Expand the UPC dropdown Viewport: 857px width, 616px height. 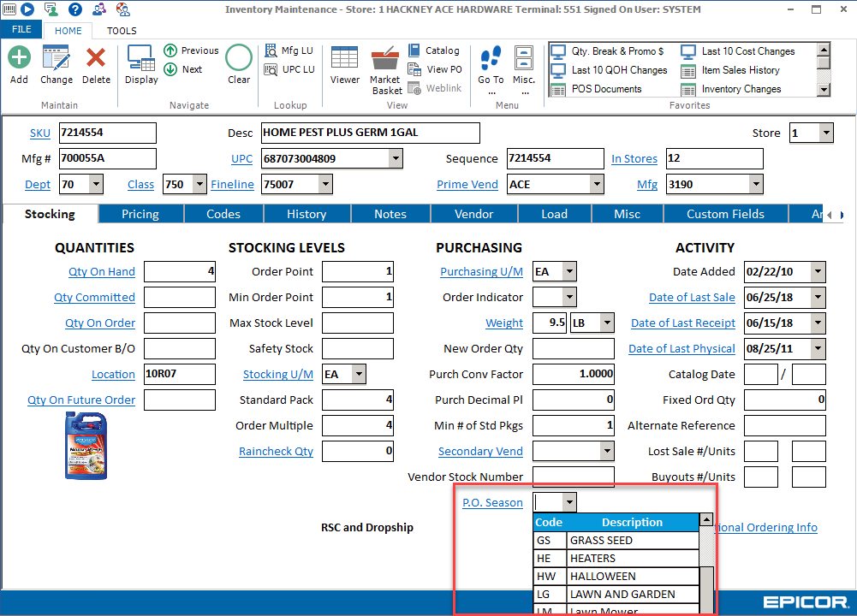396,159
